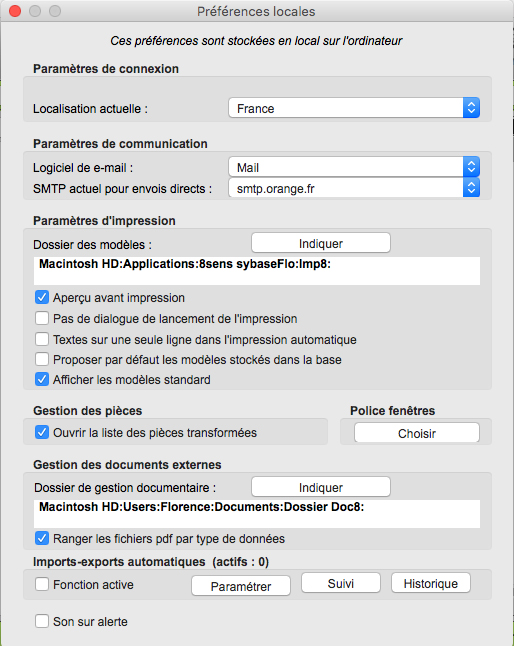Viewport: 514px width, 646px height.
Task: Click the Dossier Doc8 path field
Action: click(x=257, y=514)
